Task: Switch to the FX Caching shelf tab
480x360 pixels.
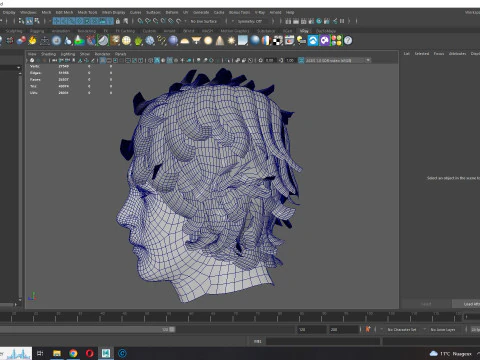Action: click(x=125, y=31)
